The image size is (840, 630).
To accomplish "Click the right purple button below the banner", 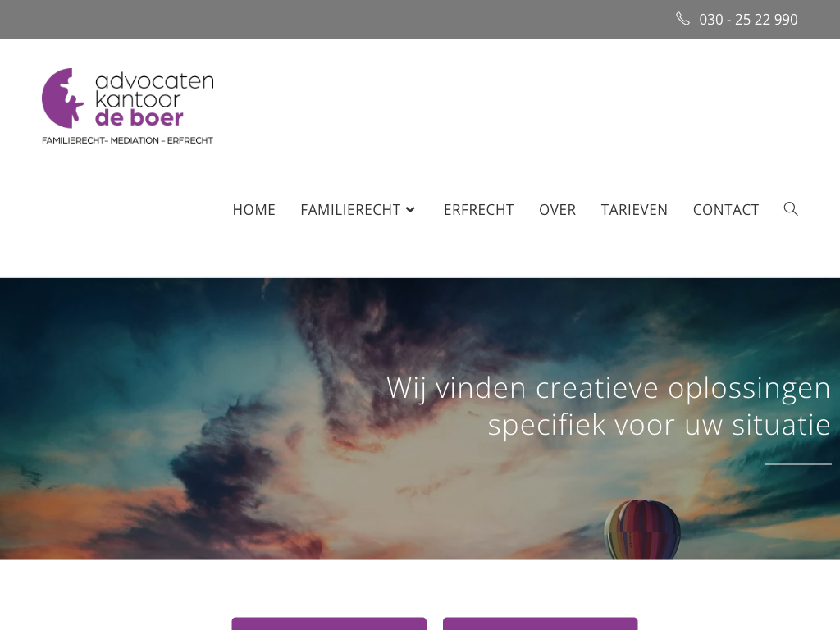I will (x=540, y=623).
